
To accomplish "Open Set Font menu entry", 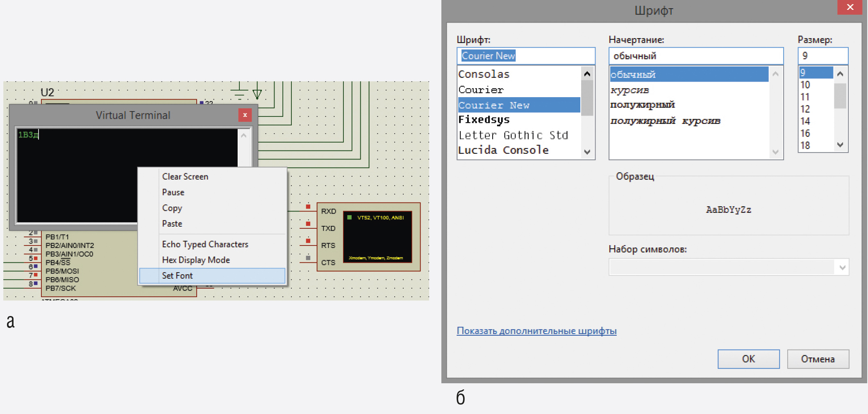I will [212, 275].
